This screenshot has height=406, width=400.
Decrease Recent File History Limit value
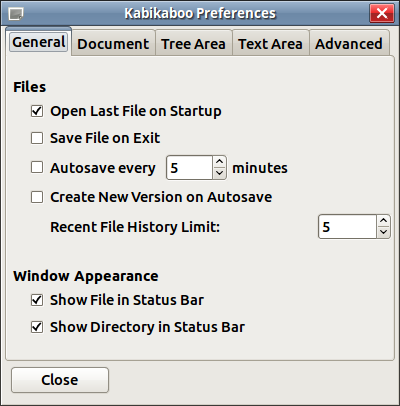[384, 232]
